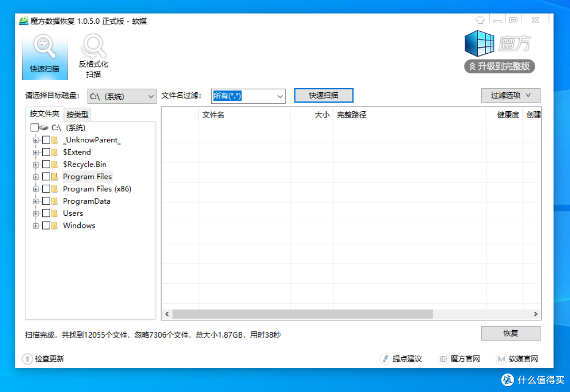This screenshot has height=392, width=570.
Task: Open the target disk C:\ dropdown
Action: tap(122, 96)
